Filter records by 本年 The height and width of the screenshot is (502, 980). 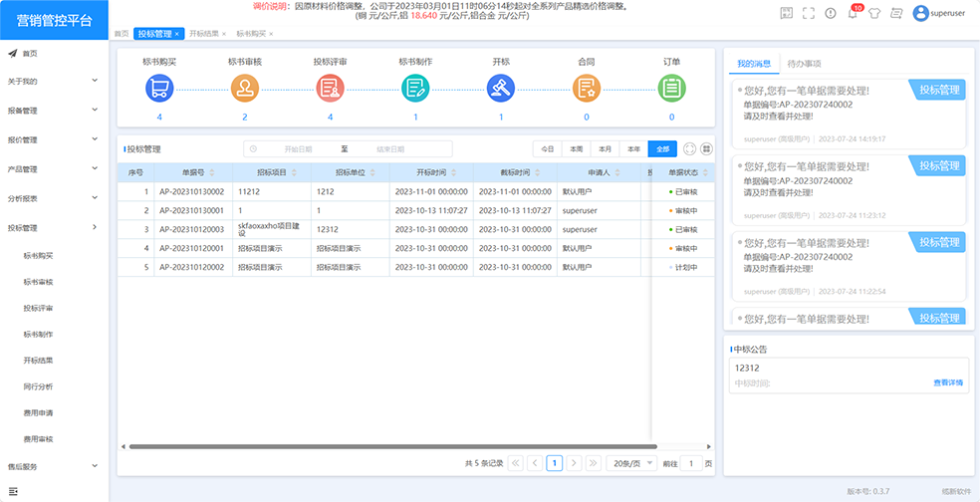pos(633,148)
